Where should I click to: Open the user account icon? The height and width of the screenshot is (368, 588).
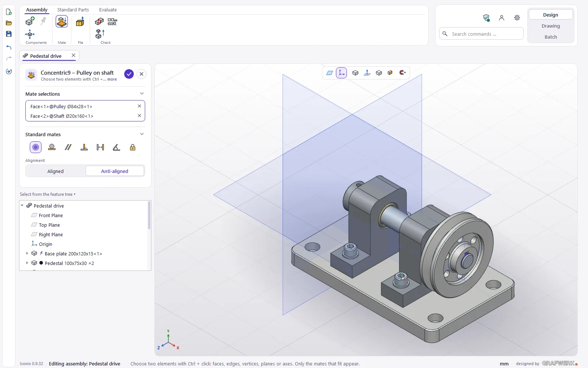point(502,18)
